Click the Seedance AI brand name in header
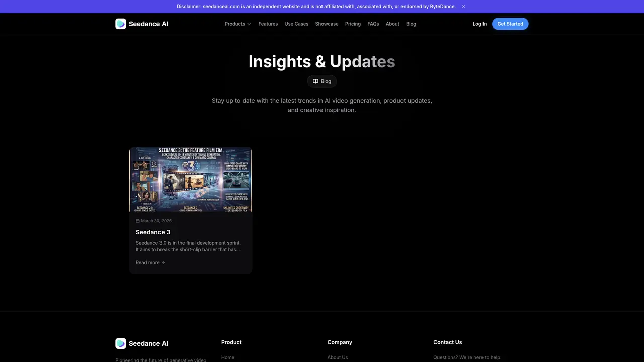The width and height of the screenshot is (644, 362). [148, 24]
